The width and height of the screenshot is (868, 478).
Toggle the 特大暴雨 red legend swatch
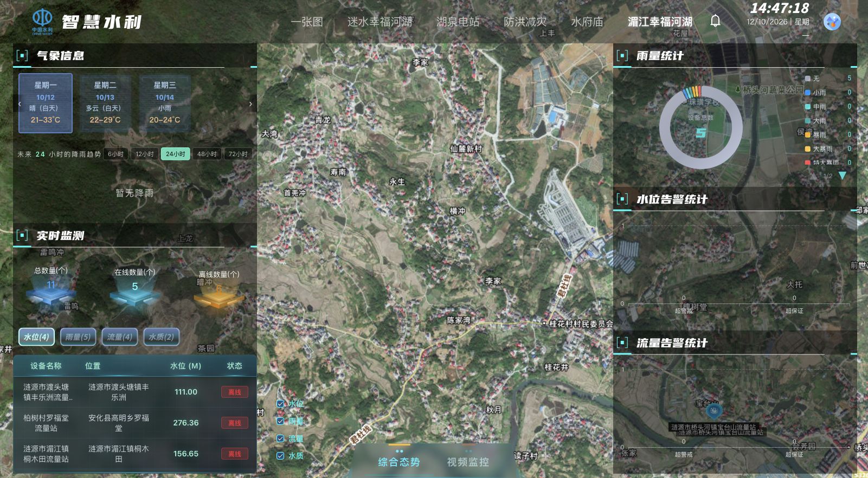(x=808, y=163)
